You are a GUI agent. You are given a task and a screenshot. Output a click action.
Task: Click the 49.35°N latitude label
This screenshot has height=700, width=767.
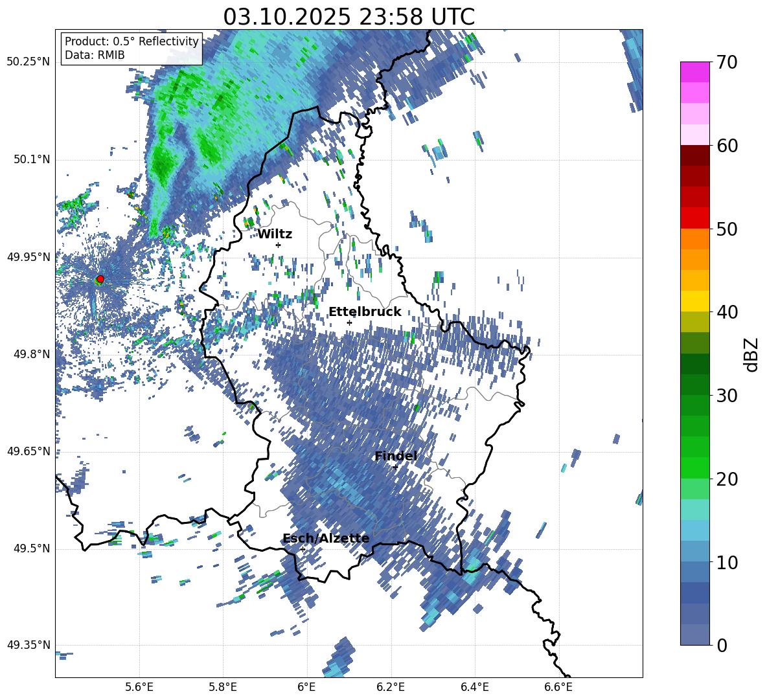coord(29,645)
